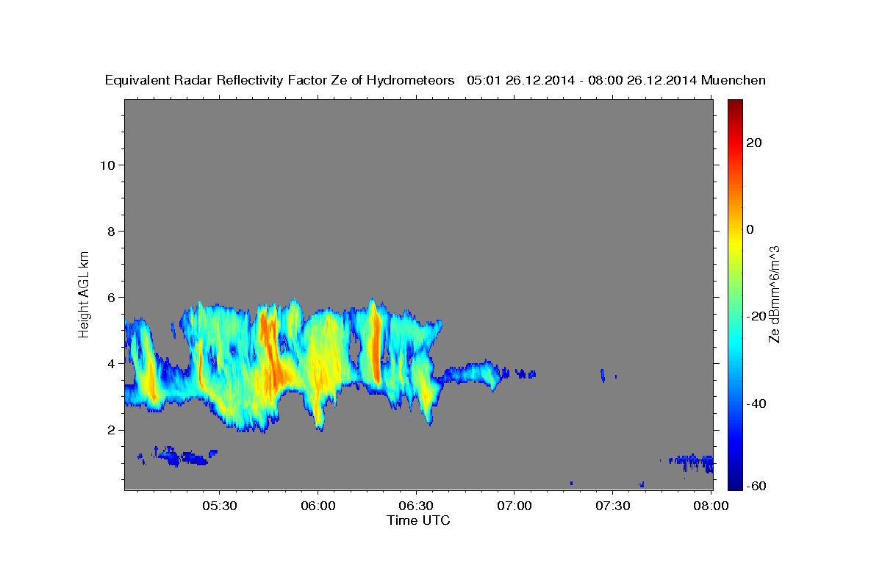Click the 'Time UTC' axis label
The image size is (882, 588).
click(418, 520)
